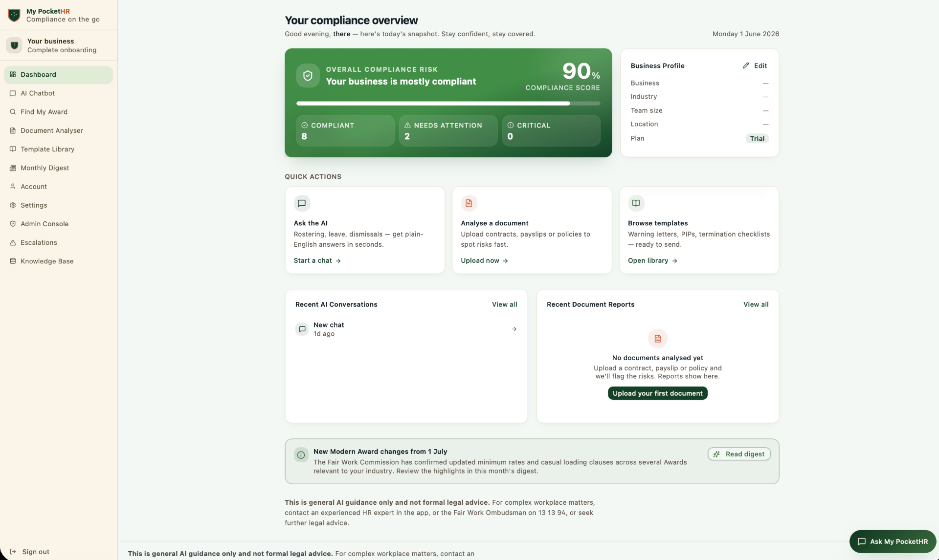The height and width of the screenshot is (560, 939).
Task: Go to Find My Award page
Action: [59, 112]
